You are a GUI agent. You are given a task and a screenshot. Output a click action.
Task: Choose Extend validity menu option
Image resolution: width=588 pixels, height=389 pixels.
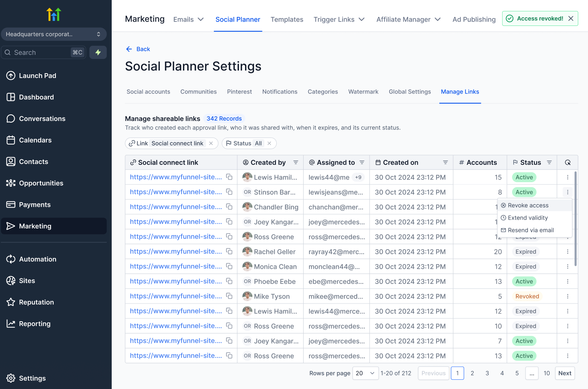click(534, 218)
